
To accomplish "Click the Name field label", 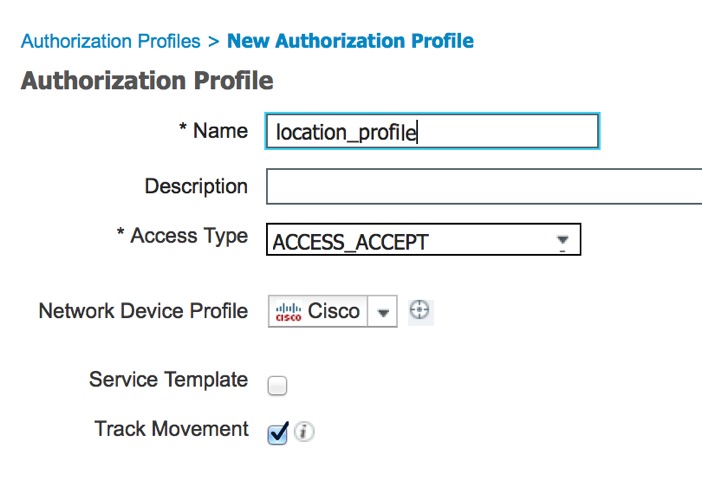I will (x=214, y=130).
